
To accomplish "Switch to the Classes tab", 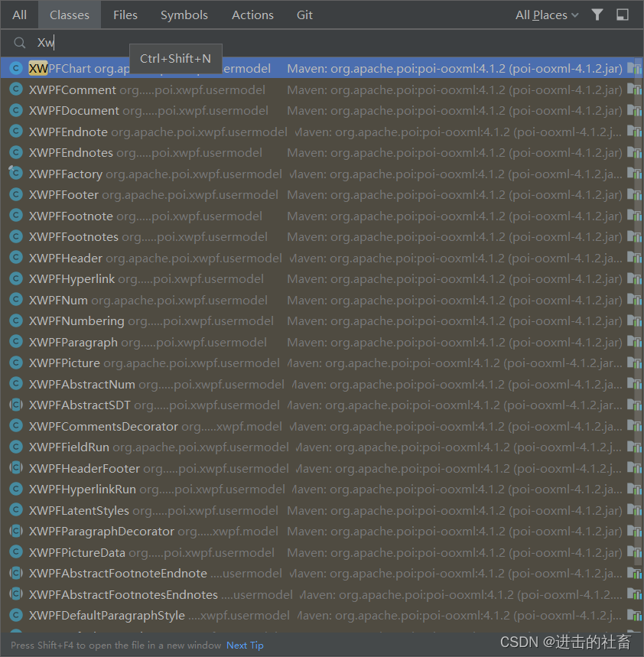I will click(69, 15).
